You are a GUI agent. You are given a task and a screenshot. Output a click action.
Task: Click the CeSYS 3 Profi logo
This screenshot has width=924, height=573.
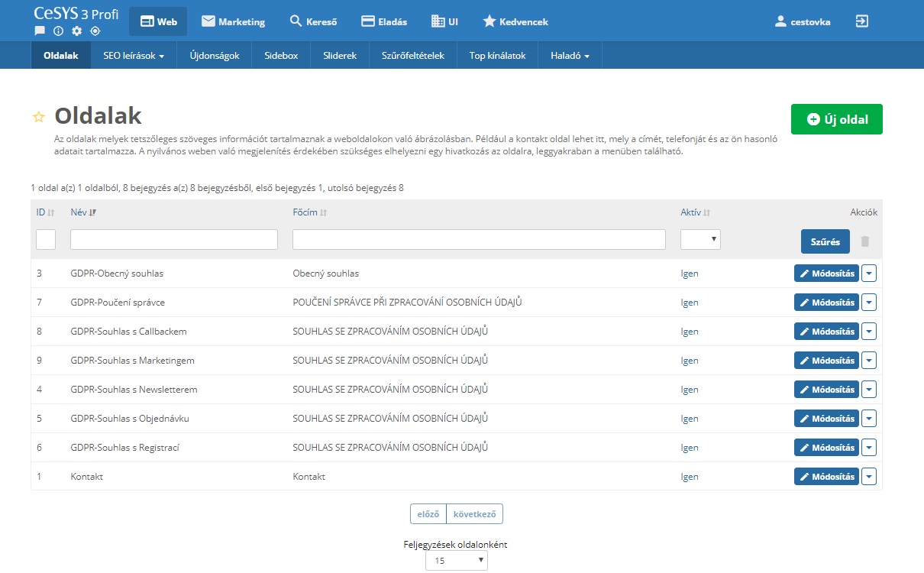click(x=76, y=13)
